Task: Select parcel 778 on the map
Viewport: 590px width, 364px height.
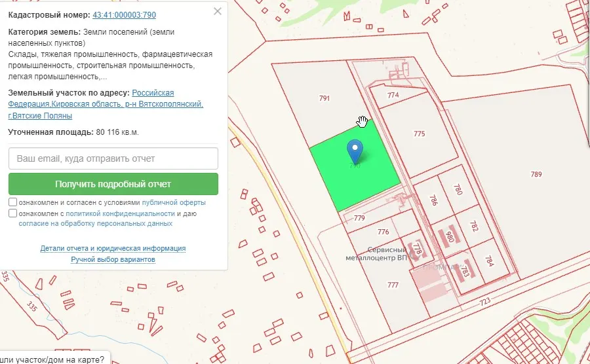Action: [x=417, y=248]
